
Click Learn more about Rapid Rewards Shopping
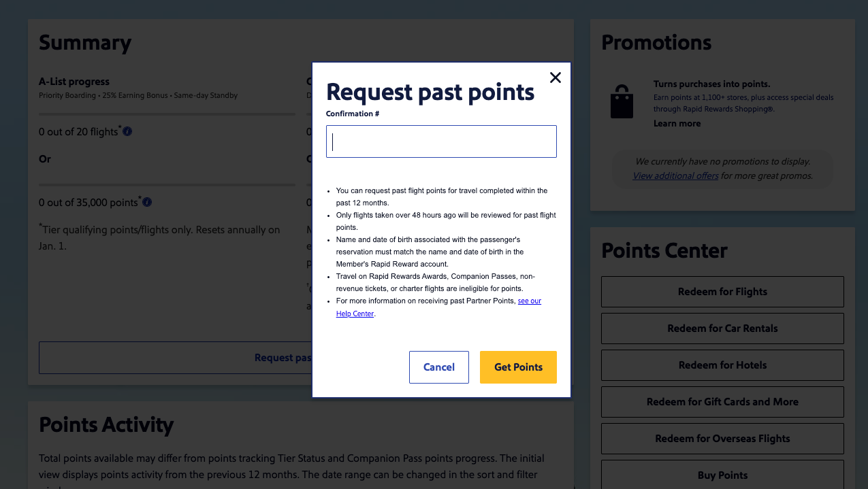coord(677,123)
